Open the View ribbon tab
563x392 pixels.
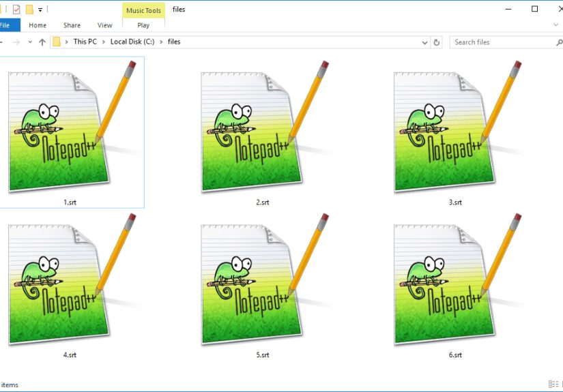(x=105, y=25)
